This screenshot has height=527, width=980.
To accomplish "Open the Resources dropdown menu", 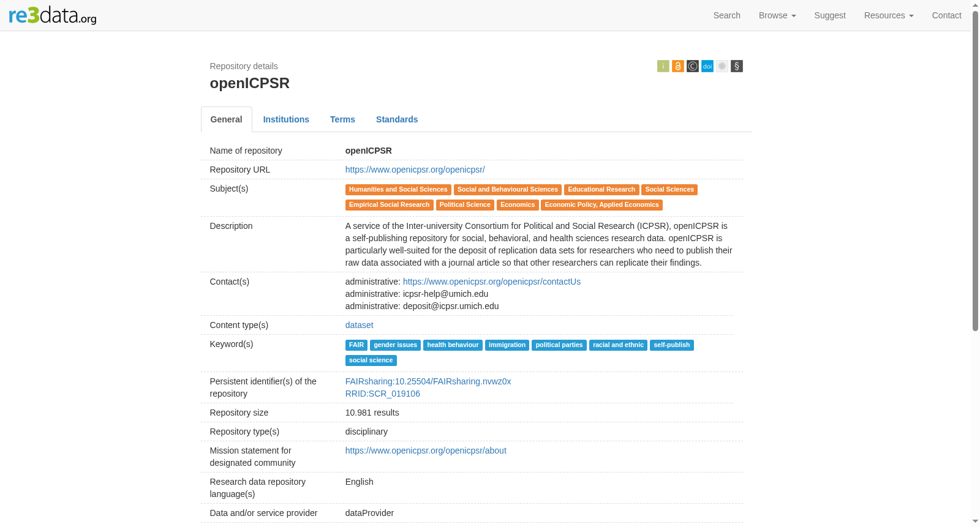I will point(889,15).
